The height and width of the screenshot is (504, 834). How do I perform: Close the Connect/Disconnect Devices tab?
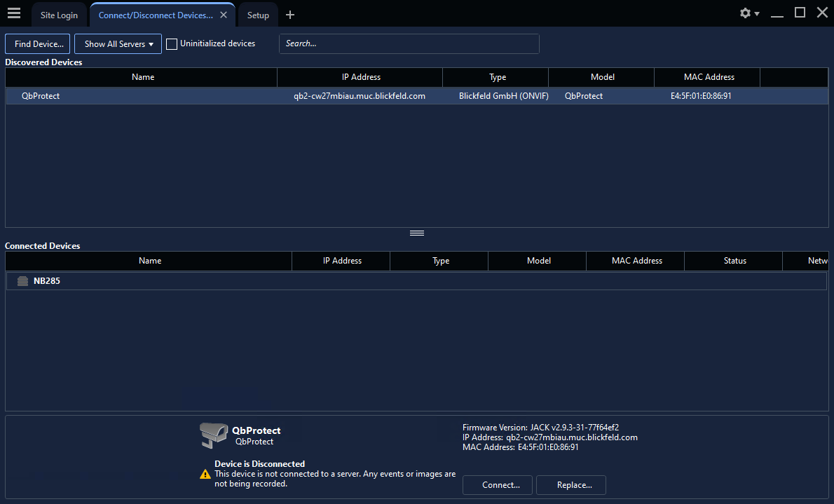pos(224,15)
